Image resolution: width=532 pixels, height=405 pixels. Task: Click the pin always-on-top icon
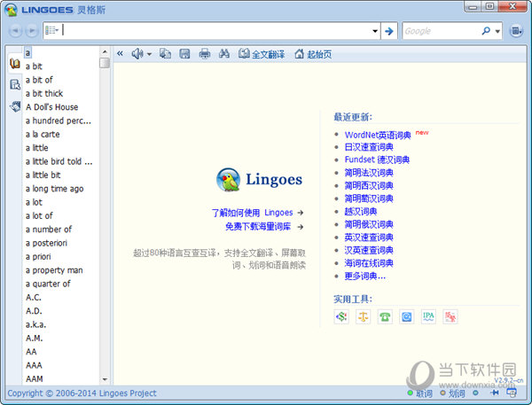[x=495, y=393]
